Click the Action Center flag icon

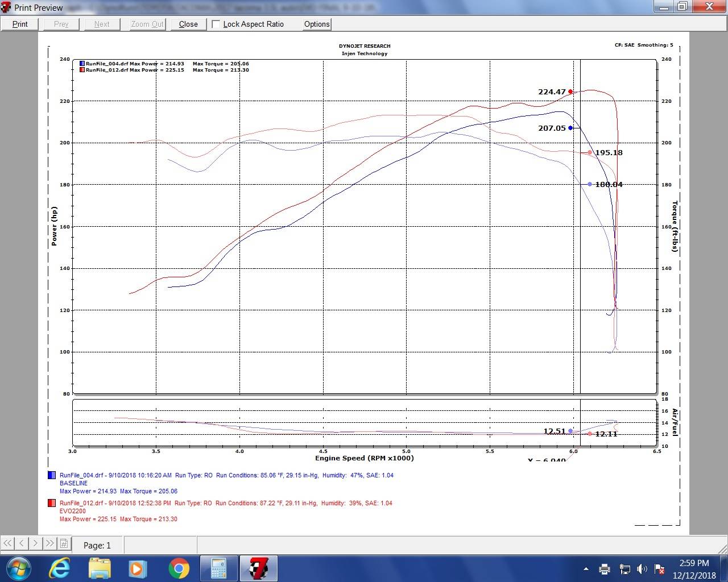pos(660,569)
